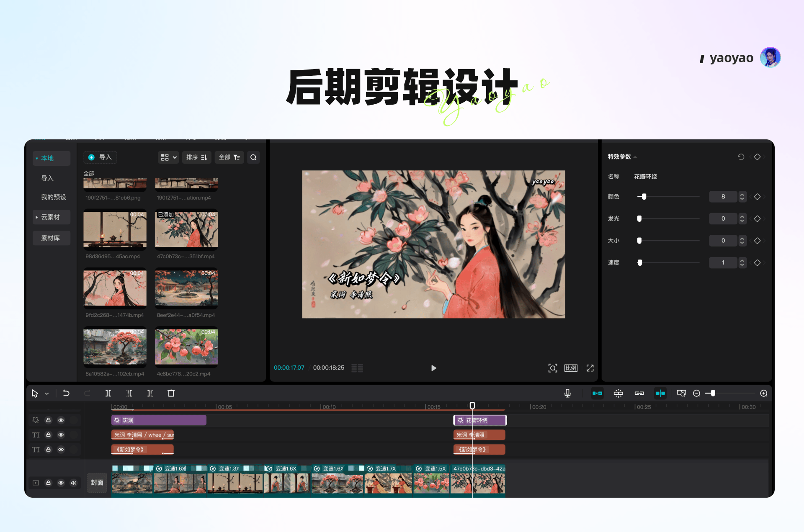Open the grid view mode dropdown
This screenshot has width=804, height=532.
pyautogui.click(x=168, y=157)
